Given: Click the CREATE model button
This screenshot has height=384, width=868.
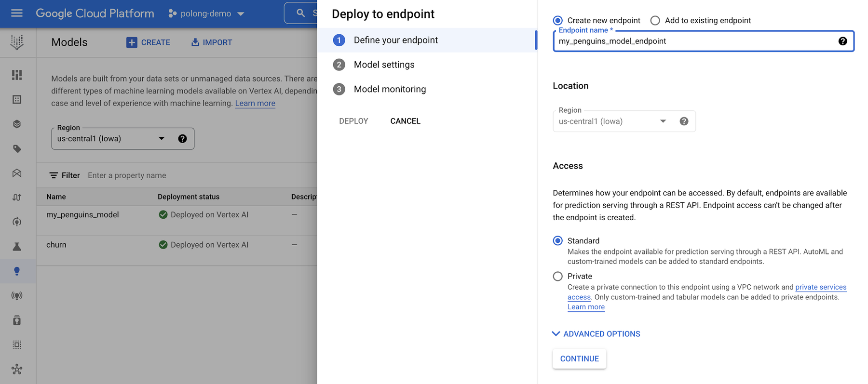Looking at the screenshot, I should pyautogui.click(x=149, y=42).
